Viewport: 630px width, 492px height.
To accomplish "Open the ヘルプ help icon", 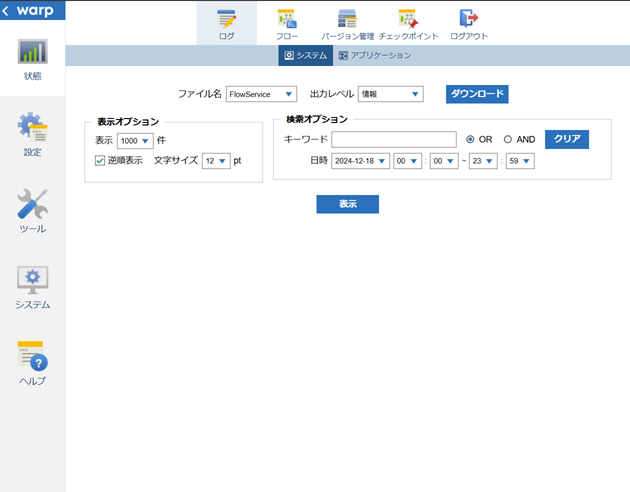I will coord(33,356).
